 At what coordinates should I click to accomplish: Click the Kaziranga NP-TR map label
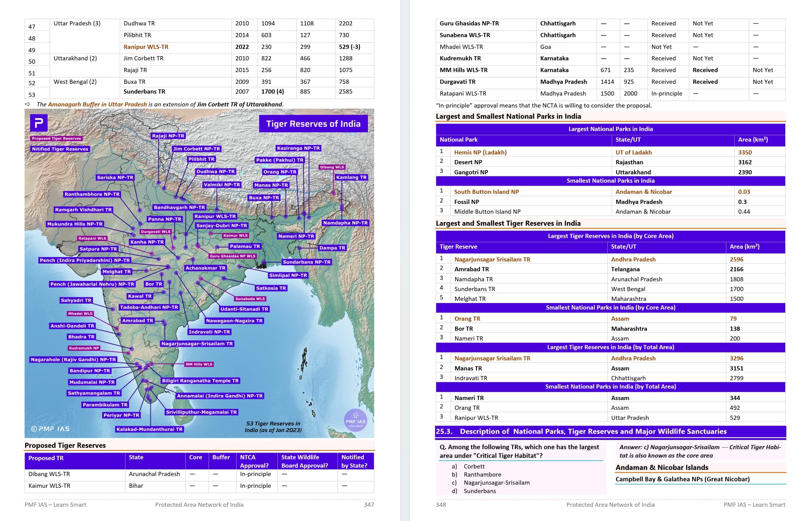click(x=298, y=148)
